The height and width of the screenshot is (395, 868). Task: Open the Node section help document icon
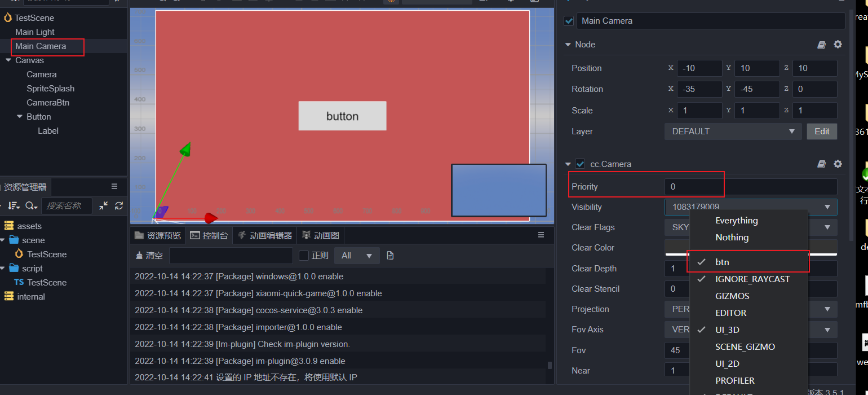coord(822,45)
